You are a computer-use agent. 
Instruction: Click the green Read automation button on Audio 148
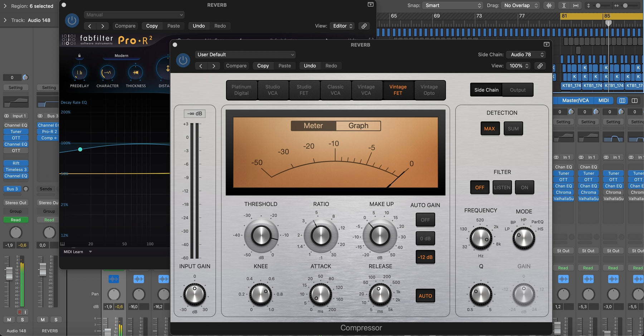(16, 220)
